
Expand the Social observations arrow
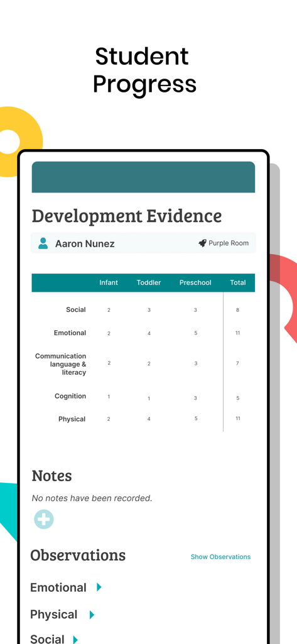tap(75, 639)
